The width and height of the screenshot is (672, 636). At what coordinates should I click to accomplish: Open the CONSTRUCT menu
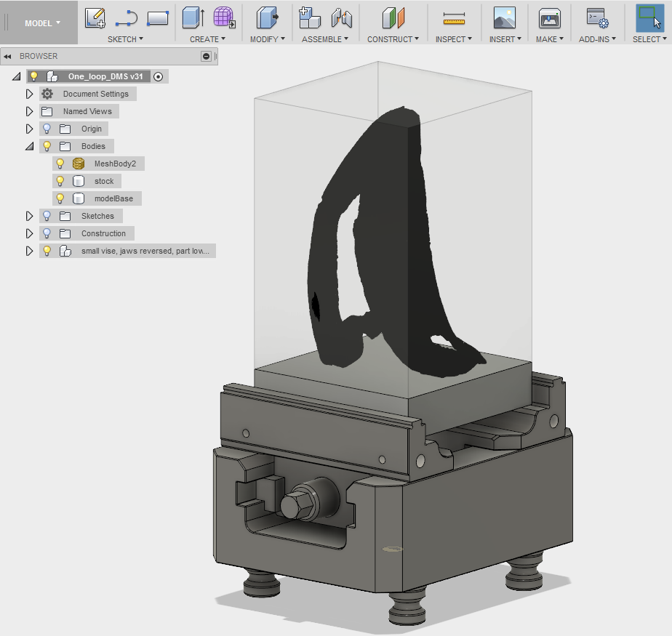393,39
